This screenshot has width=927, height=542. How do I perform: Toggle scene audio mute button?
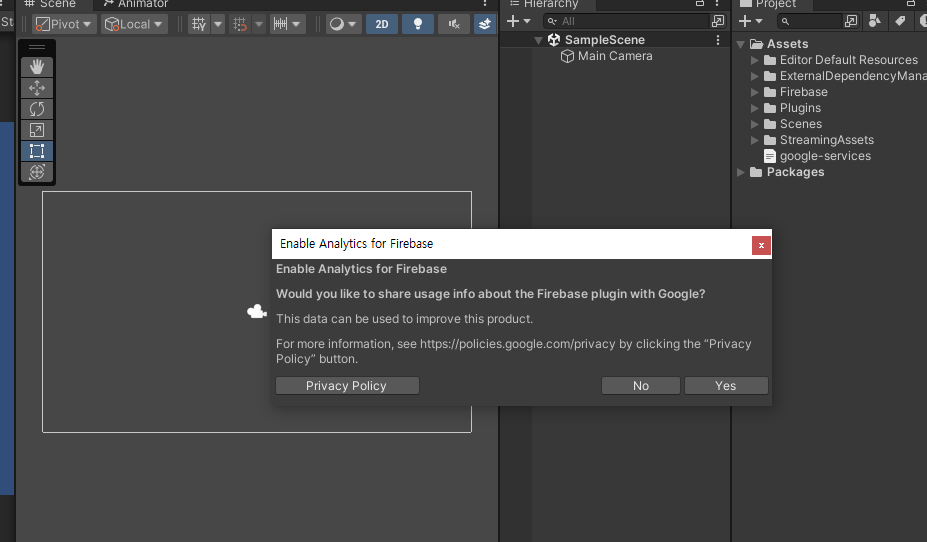click(453, 24)
